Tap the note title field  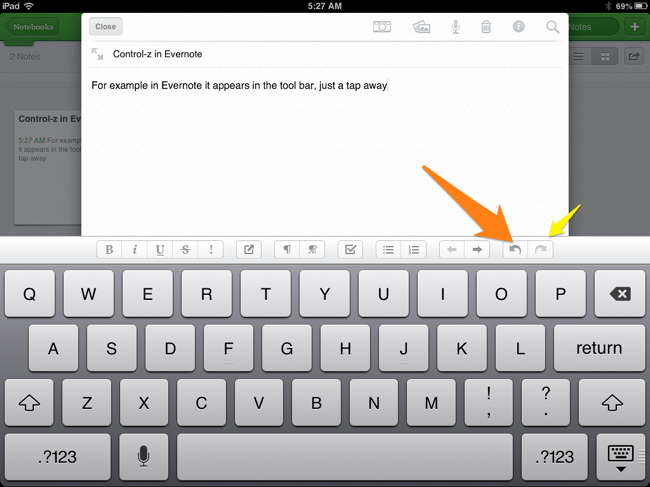(x=158, y=54)
